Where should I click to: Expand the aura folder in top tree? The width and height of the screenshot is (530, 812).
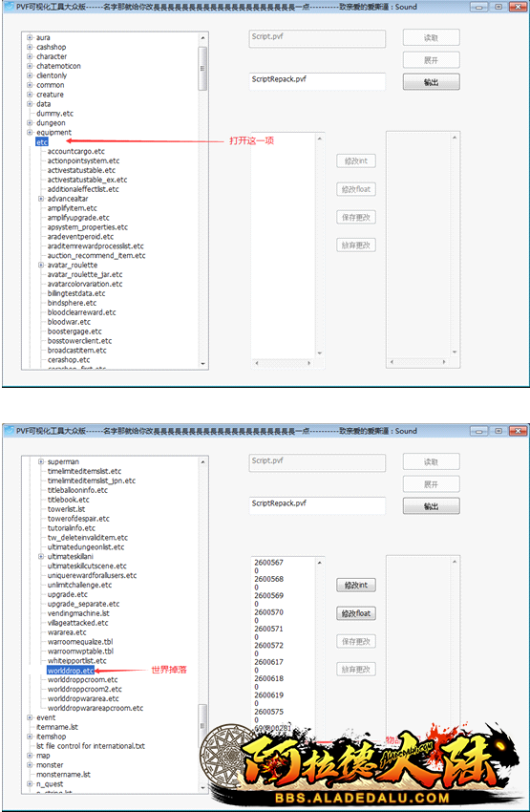pyautogui.click(x=30, y=38)
